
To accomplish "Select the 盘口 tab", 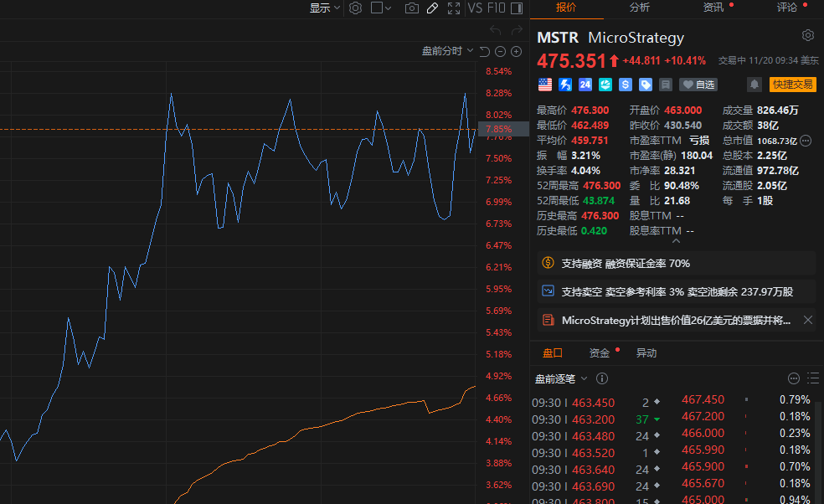I will [553, 353].
